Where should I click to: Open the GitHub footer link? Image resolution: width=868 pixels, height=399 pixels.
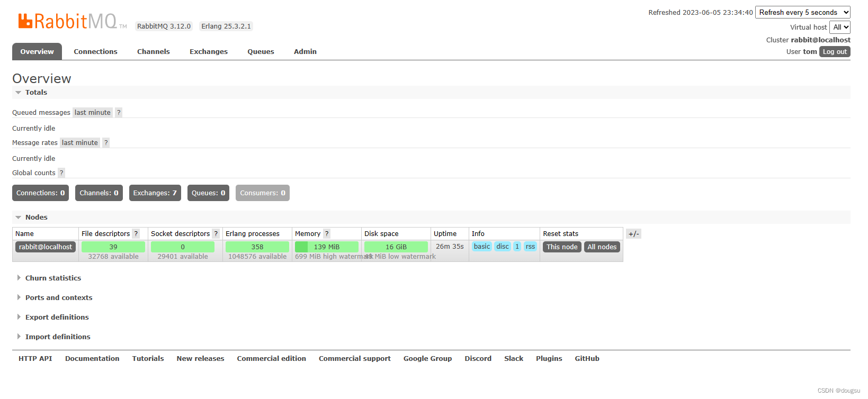click(x=587, y=359)
